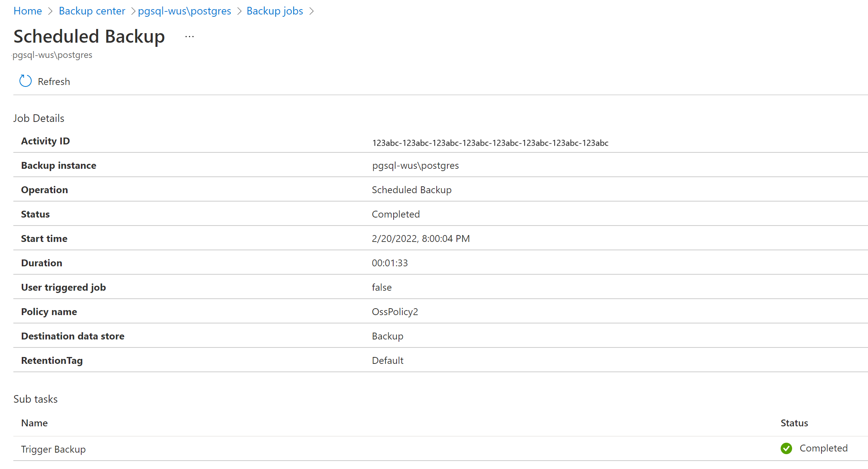Click the Policy name label
Image resolution: width=868 pixels, height=469 pixels.
coord(49,312)
